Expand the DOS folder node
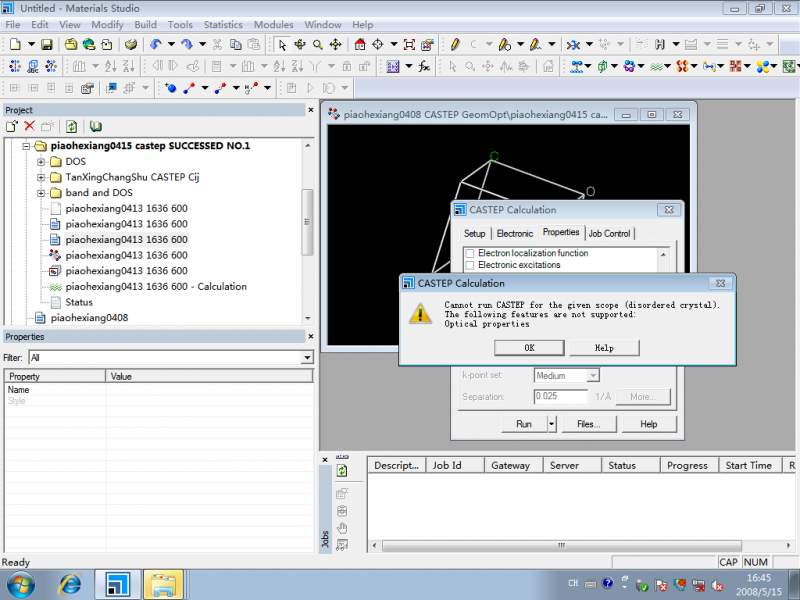Screen dimensions: 800x600 [x=41, y=161]
